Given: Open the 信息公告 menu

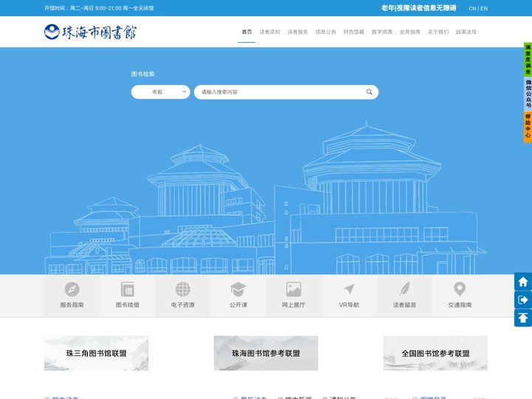Looking at the screenshot, I should [326, 32].
